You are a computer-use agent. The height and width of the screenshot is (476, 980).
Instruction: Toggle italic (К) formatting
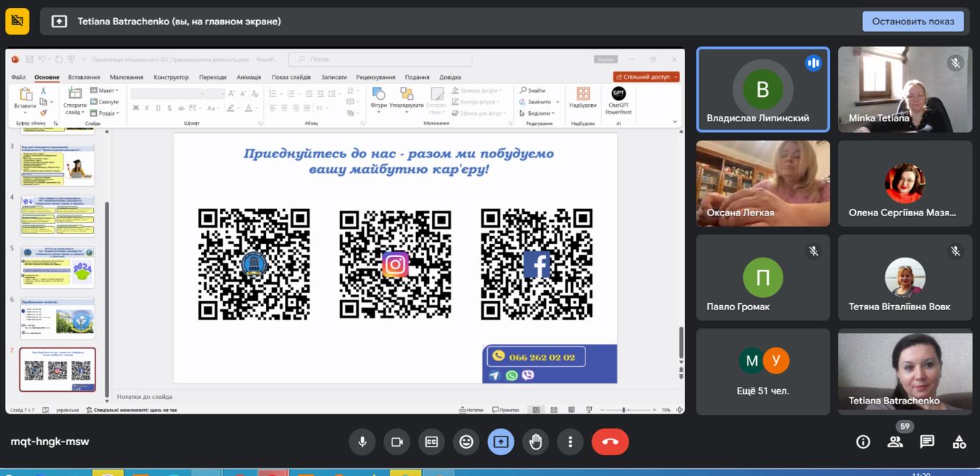click(x=146, y=108)
